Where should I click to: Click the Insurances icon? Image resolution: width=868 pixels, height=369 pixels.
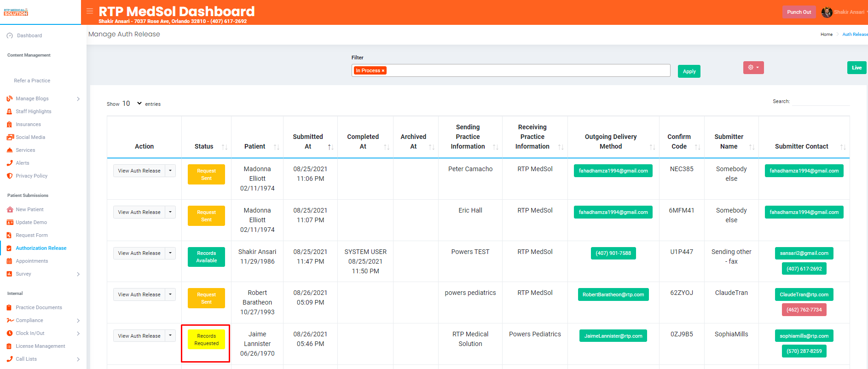click(x=10, y=124)
